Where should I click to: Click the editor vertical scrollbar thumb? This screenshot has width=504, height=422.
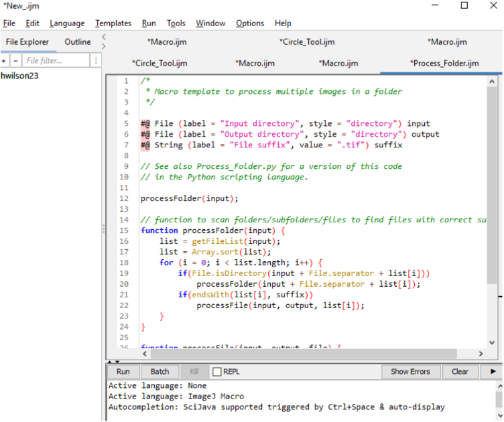(492, 186)
